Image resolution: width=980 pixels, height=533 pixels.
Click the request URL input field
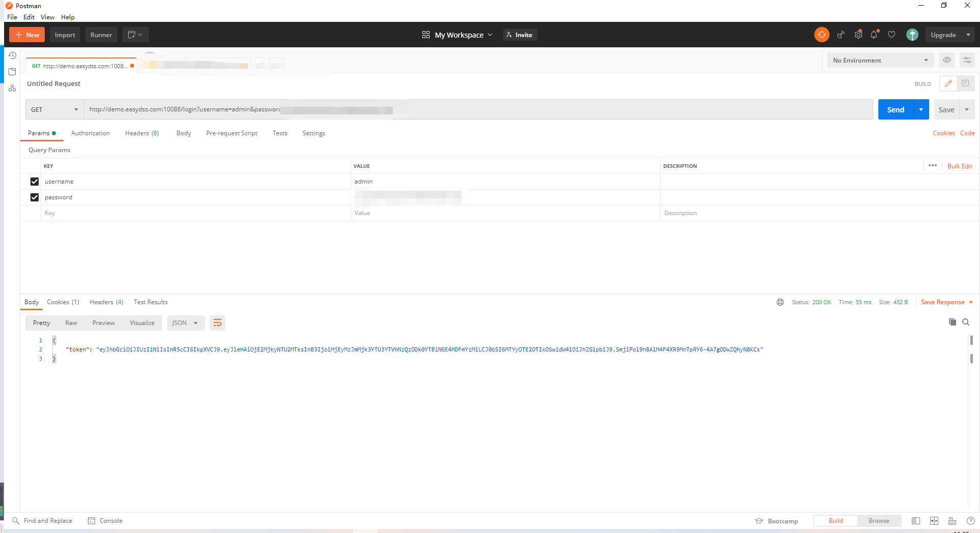[x=478, y=109]
